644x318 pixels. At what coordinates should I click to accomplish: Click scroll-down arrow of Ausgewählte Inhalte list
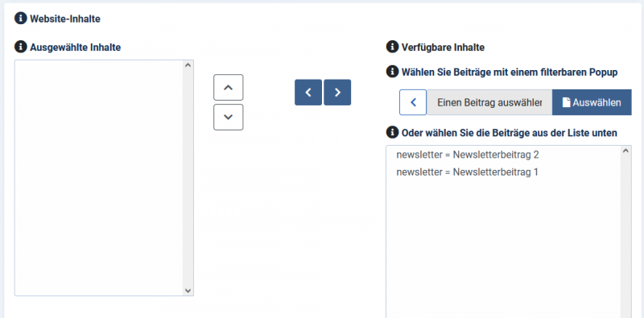[x=188, y=291]
